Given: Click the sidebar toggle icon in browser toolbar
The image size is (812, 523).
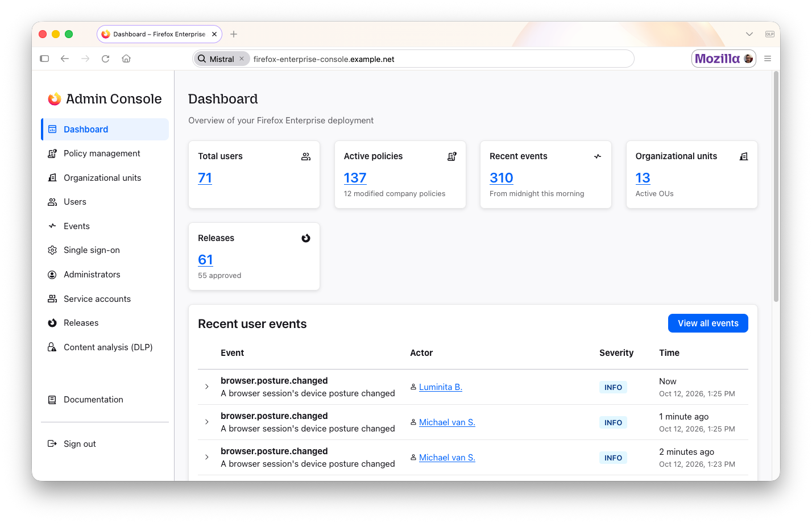Looking at the screenshot, I should point(44,59).
